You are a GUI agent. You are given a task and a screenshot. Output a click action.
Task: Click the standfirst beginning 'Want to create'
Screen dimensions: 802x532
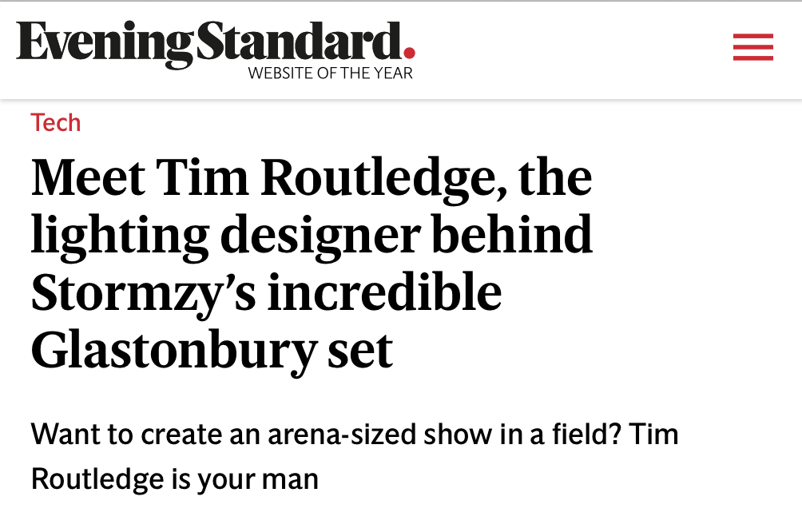coord(355,435)
